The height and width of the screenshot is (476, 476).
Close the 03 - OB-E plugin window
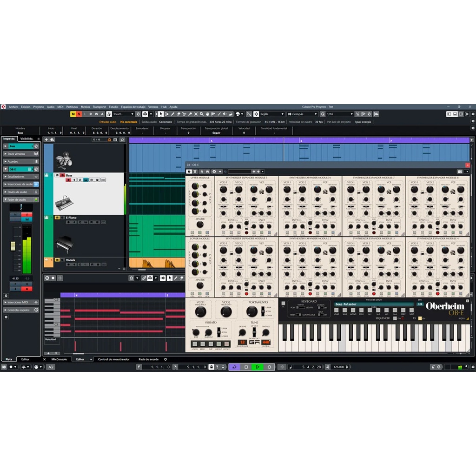(x=468, y=165)
